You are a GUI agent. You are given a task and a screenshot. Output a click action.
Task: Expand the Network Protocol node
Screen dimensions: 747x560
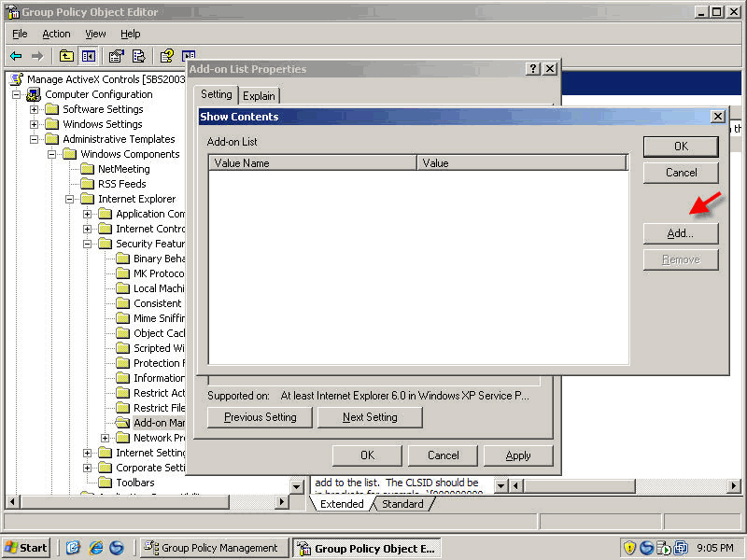coord(106,438)
